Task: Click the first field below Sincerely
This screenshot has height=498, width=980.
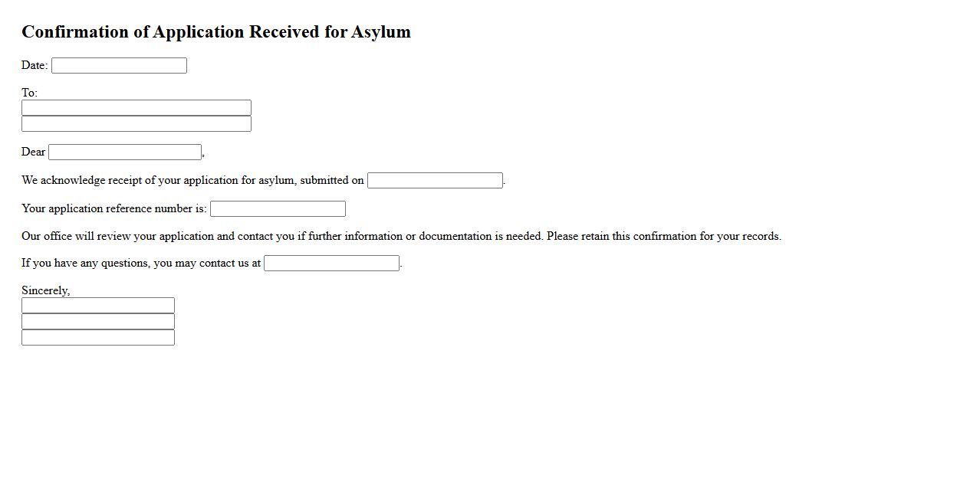Action: pyautogui.click(x=98, y=306)
